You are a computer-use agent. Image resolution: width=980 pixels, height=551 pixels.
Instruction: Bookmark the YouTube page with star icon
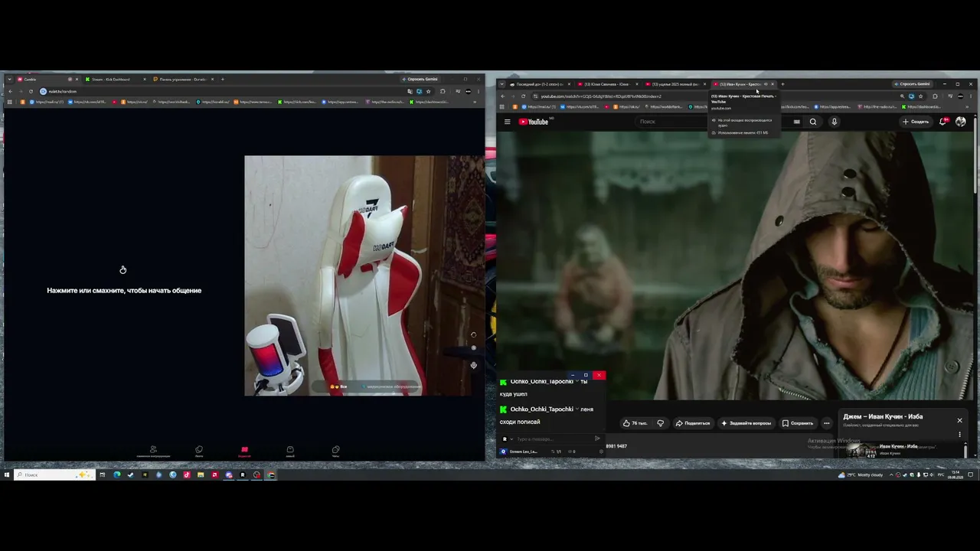tap(920, 96)
